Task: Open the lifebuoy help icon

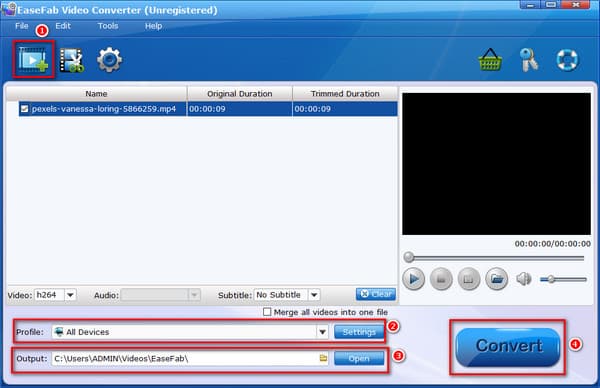Action: (567, 60)
